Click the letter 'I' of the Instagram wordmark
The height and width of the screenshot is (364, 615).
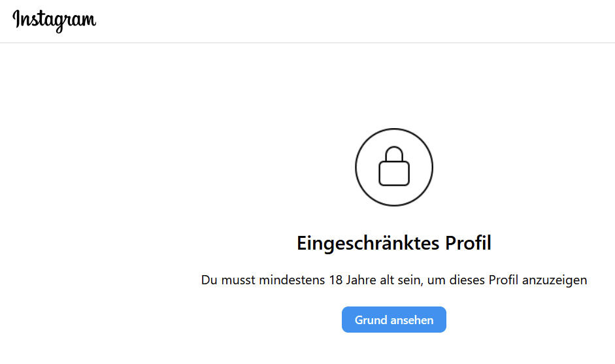click(17, 19)
